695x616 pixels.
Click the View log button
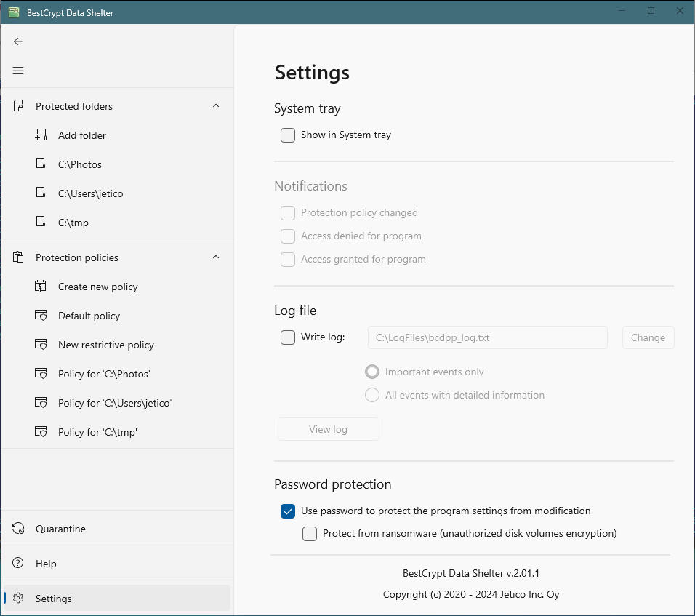click(x=329, y=429)
